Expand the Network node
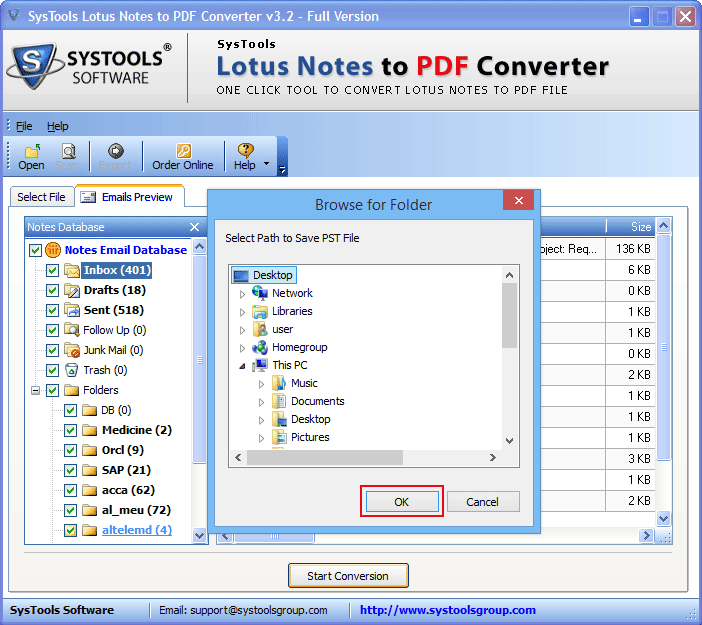The height and width of the screenshot is (625, 702). click(x=242, y=294)
